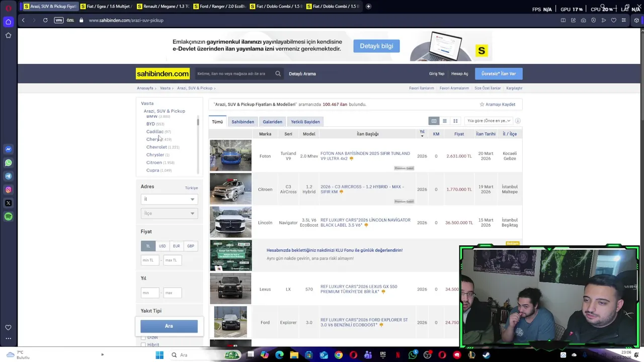Click the brand list scrollbar

click(198, 122)
